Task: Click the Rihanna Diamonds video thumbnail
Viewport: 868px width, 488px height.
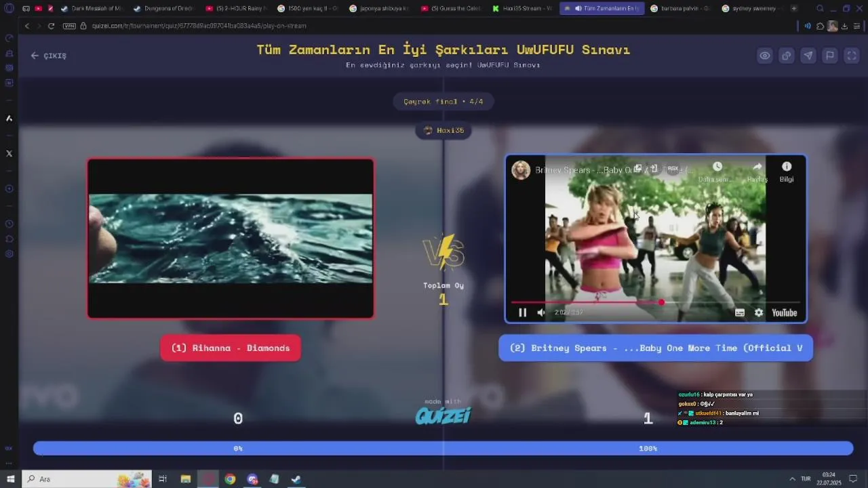Action: click(x=231, y=239)
